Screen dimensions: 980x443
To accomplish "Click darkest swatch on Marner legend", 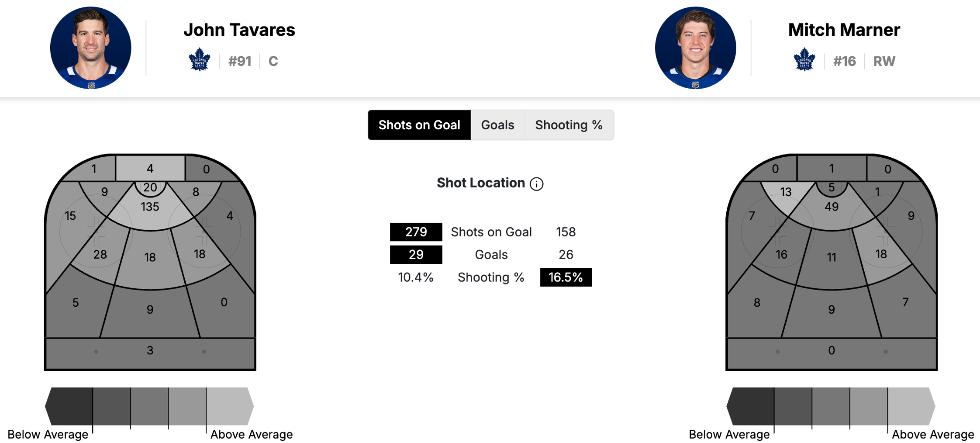I will (751, 406).
